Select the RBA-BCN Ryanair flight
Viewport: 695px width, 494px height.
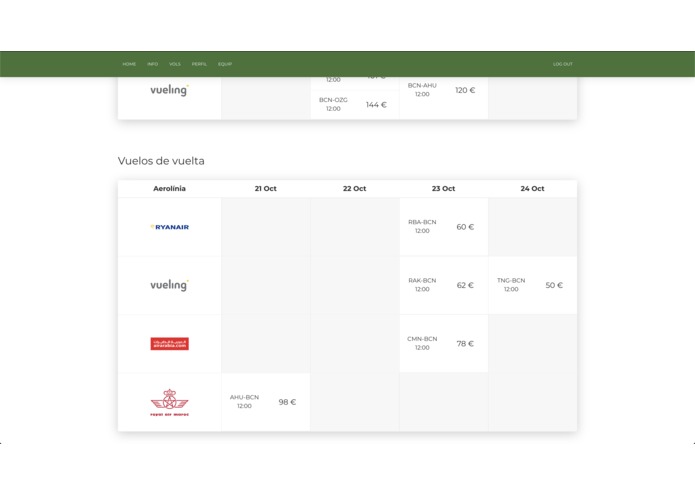[444, 227]
